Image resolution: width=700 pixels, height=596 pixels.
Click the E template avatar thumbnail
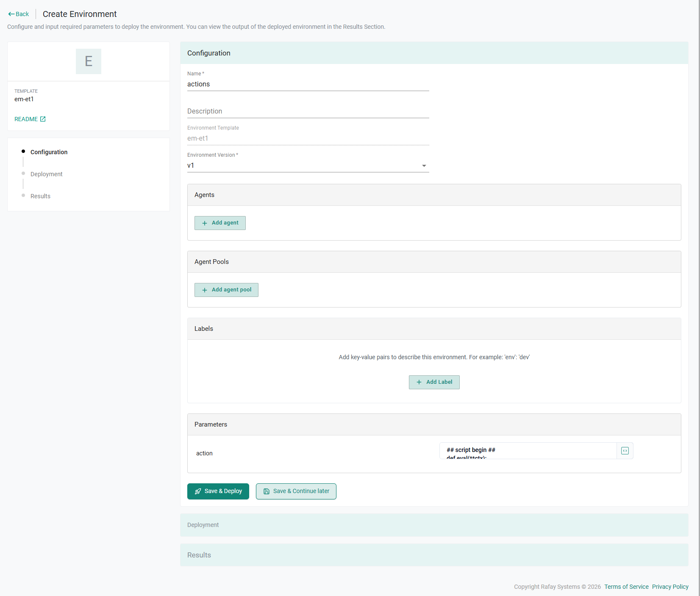89,61
